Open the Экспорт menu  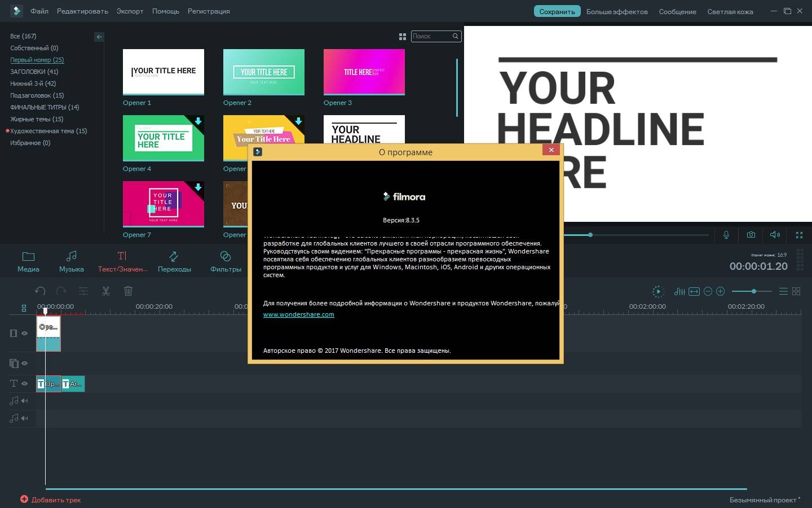(x=130, y=11)
